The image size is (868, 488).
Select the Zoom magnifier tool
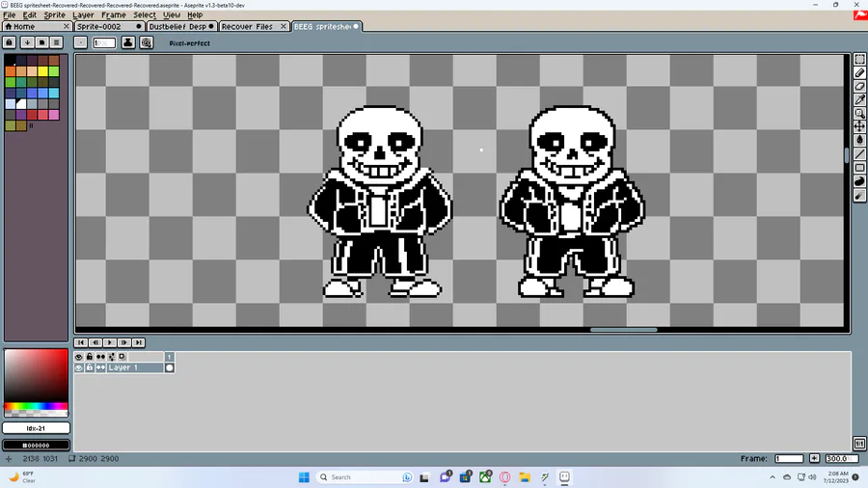pos(859,114)
